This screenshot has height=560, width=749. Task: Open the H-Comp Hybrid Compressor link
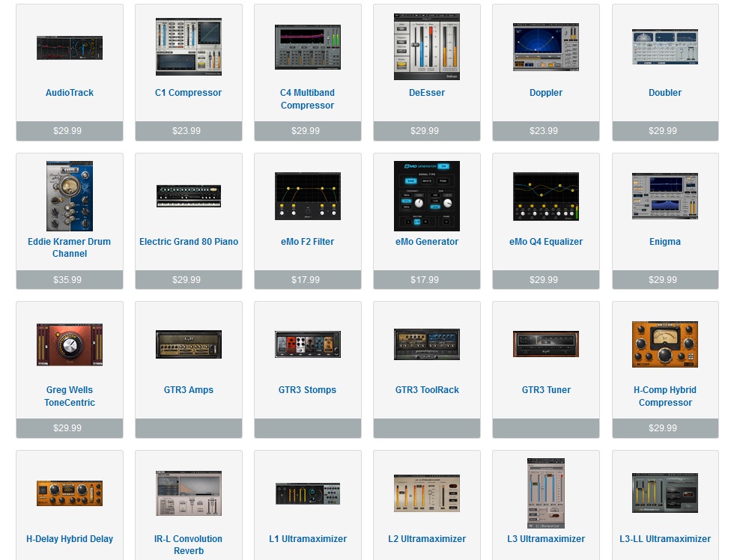click(665, 396)
